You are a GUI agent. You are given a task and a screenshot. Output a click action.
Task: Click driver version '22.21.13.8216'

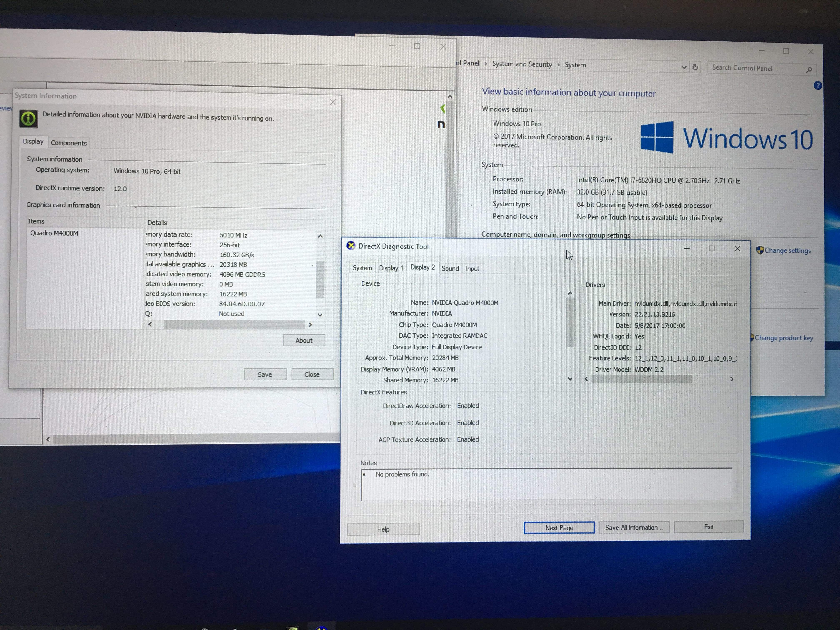point(655,314)
